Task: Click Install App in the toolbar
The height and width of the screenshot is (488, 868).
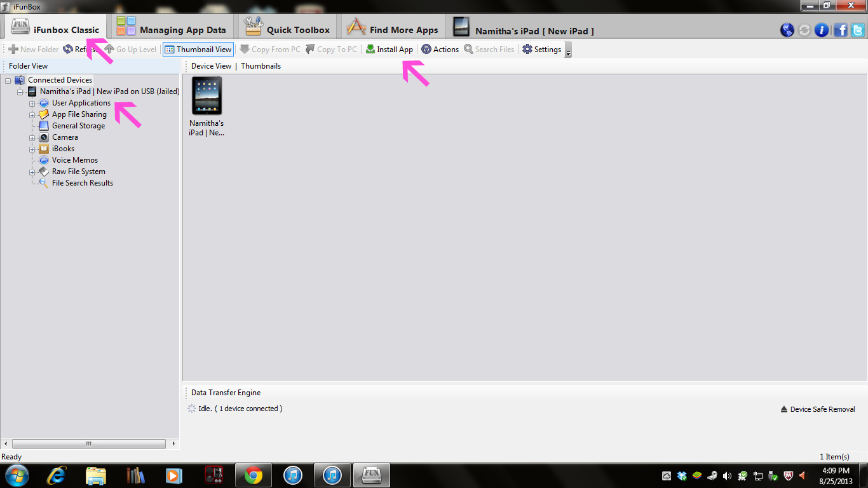Action: coord(389,49)
